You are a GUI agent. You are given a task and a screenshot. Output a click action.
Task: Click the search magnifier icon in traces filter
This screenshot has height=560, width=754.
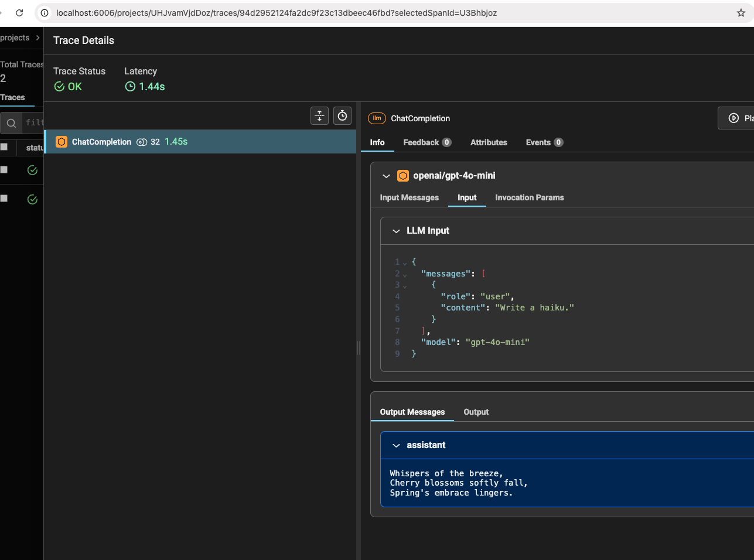(x=11, y=123)
